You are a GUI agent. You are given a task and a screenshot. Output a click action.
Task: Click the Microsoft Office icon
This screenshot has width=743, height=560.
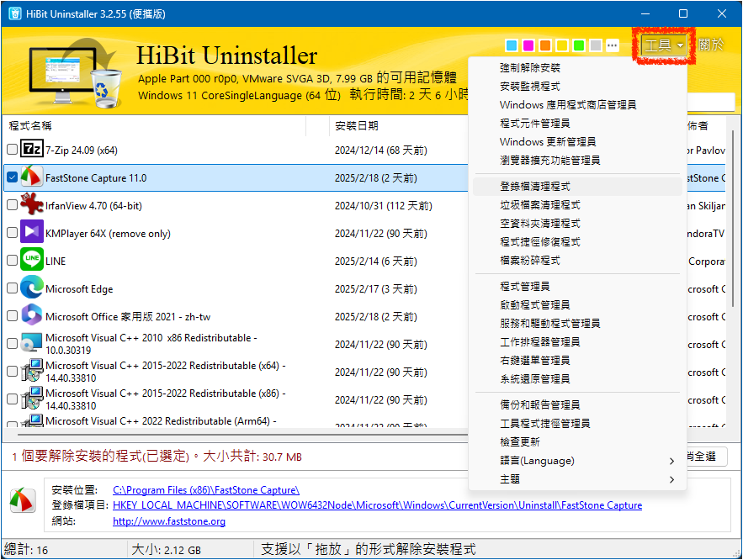[32, 316]
